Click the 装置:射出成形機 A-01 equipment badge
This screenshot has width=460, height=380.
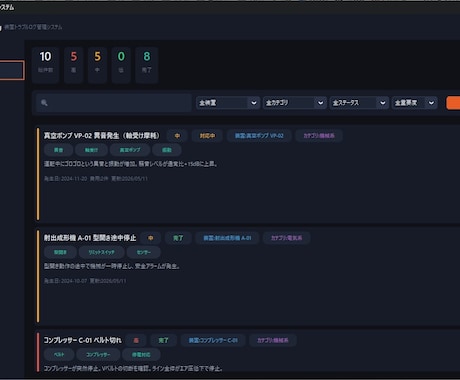[x=227, y=238]
